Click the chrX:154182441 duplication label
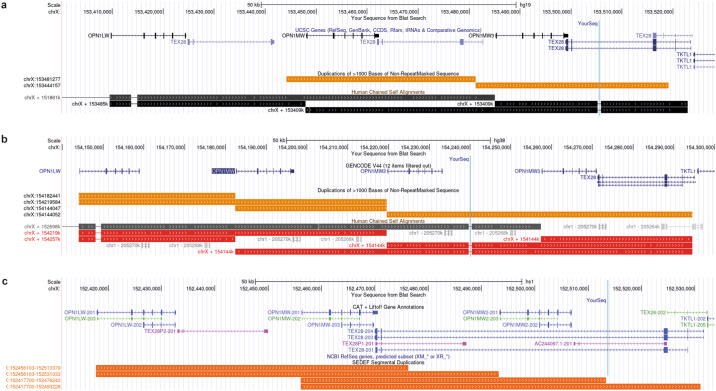Screen dimensions: 716x391 [42, 196]
